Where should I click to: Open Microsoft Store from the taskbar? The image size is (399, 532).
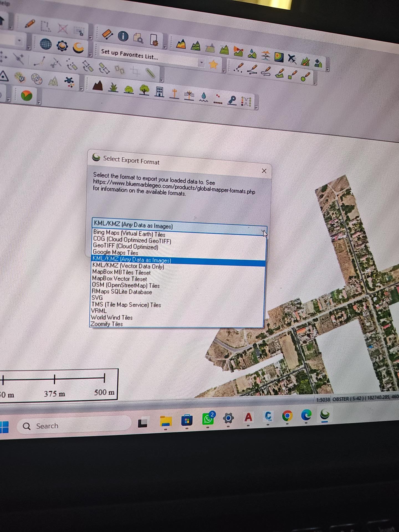point(187,420)
